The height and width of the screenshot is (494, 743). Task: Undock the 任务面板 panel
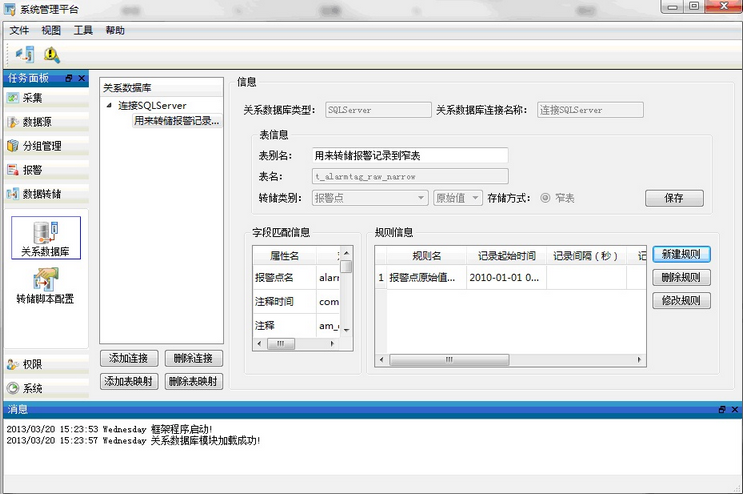(x=69, y=78)
